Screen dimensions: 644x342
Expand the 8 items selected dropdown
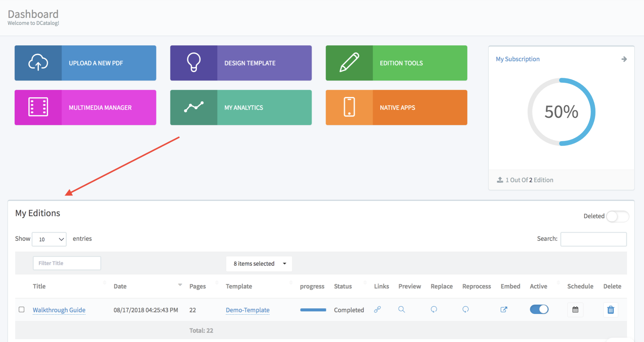pyautogui.click(x=259, y=264)
